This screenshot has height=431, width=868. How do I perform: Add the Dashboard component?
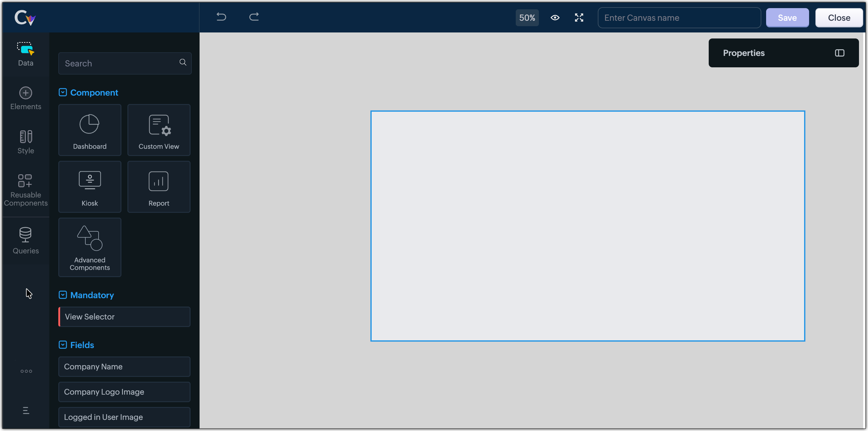90,130
